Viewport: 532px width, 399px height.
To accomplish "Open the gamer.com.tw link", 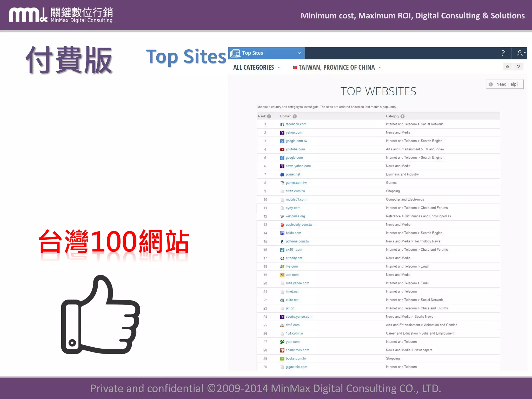I will [296, 183].
